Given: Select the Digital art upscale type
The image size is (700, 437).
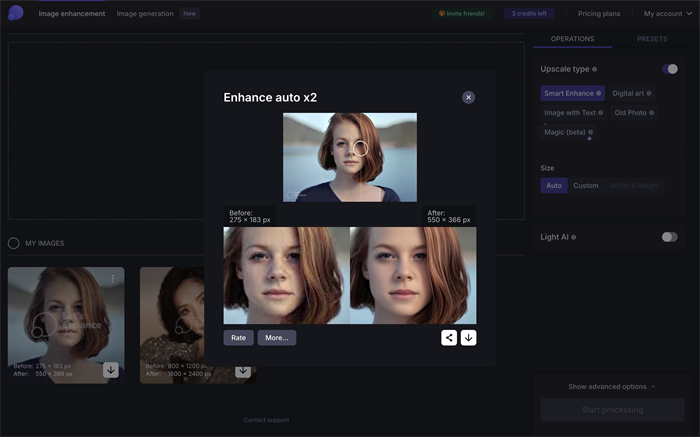Looking at the screenshot, I should pos(629,93).
